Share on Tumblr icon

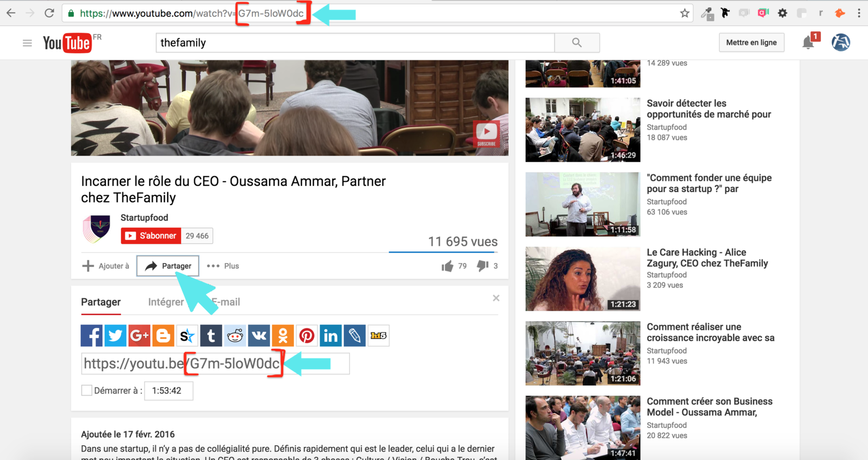click(x=211, y=336)
